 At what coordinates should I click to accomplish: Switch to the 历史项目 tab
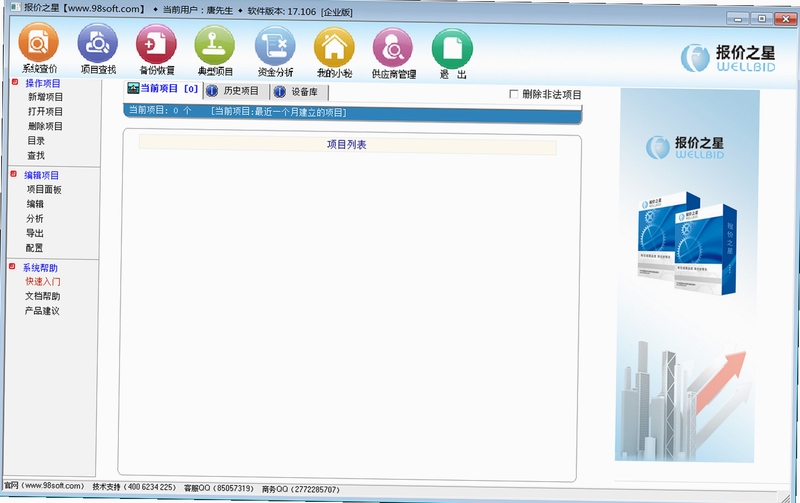pyautogui.click(x=235, y=91)
